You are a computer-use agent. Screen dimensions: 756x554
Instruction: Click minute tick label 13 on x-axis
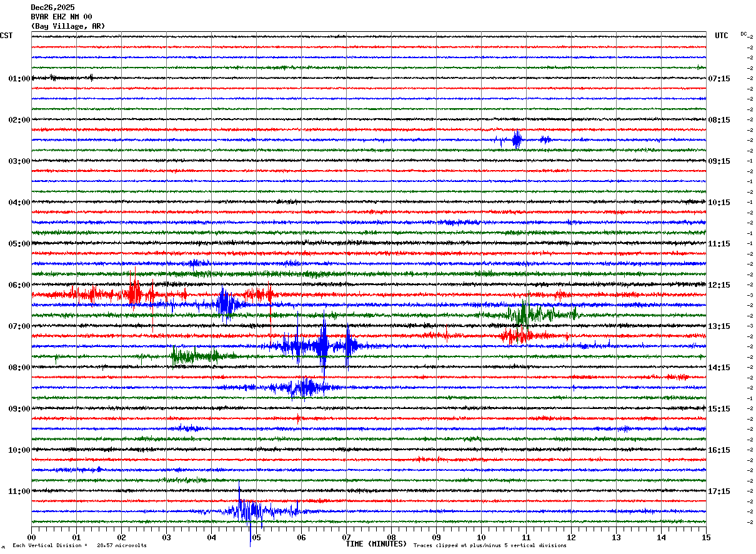616,538
